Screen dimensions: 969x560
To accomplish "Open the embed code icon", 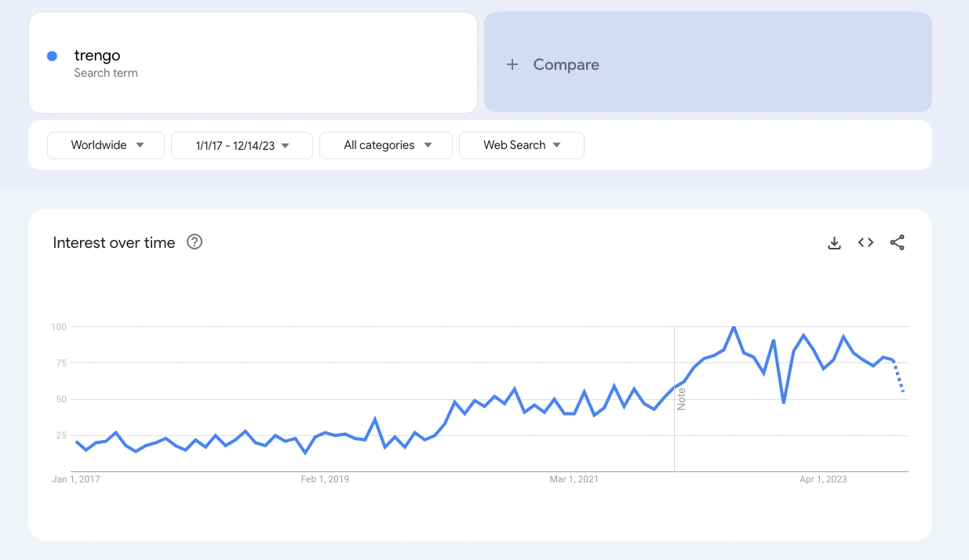I will (865, 243).
